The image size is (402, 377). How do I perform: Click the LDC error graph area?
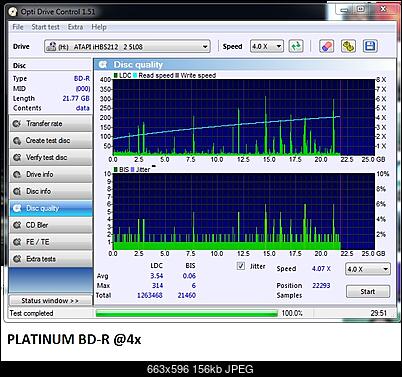pyautogui.click(x=244, y=117)
